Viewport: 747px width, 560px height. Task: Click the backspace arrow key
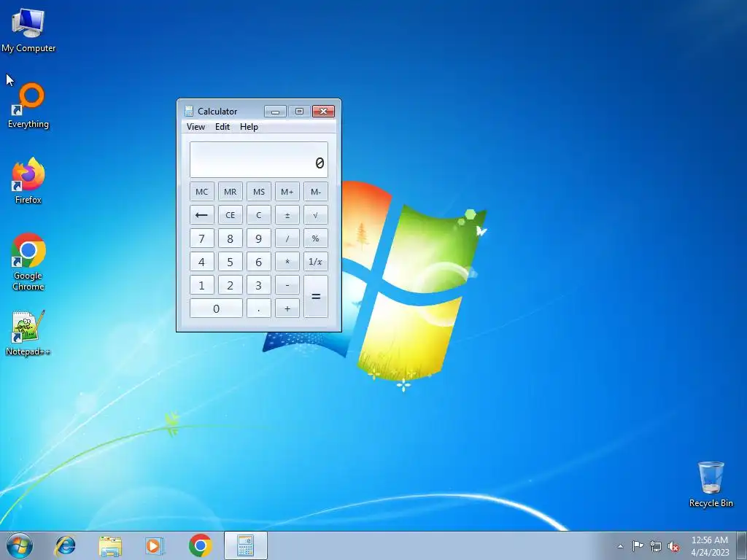202,215
